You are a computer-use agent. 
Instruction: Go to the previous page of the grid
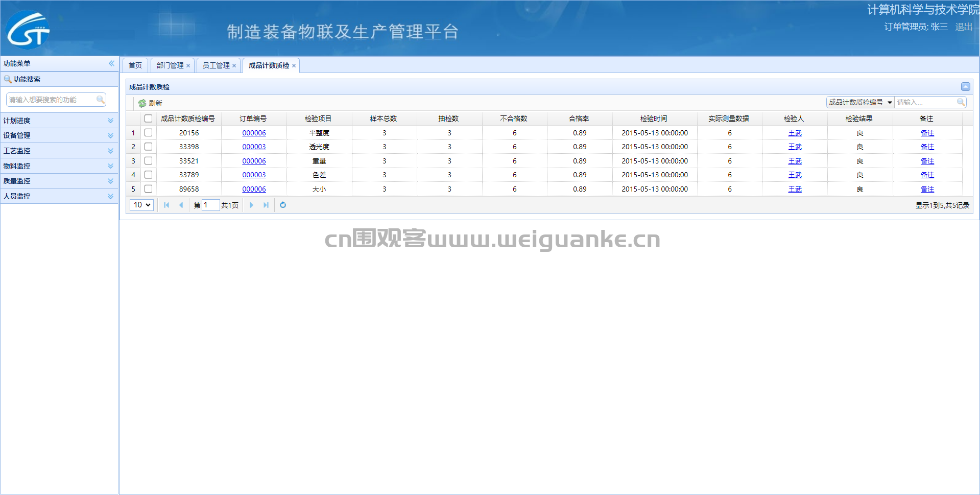click(181, 205)
